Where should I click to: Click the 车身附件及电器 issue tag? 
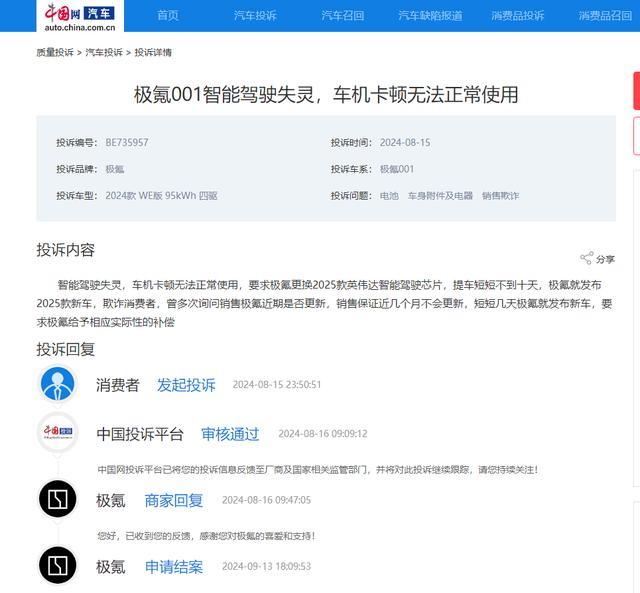pyautogui.click(x=440, y=196)
